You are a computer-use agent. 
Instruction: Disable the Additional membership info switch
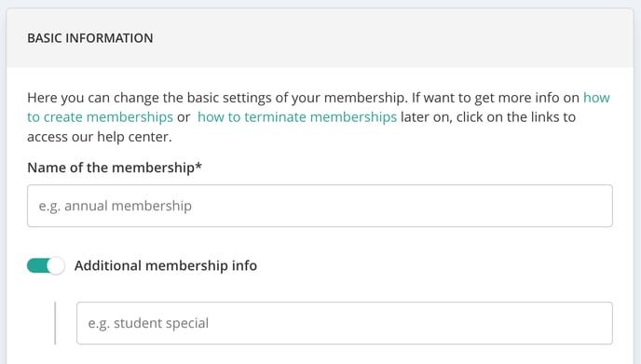click(46, 265)
